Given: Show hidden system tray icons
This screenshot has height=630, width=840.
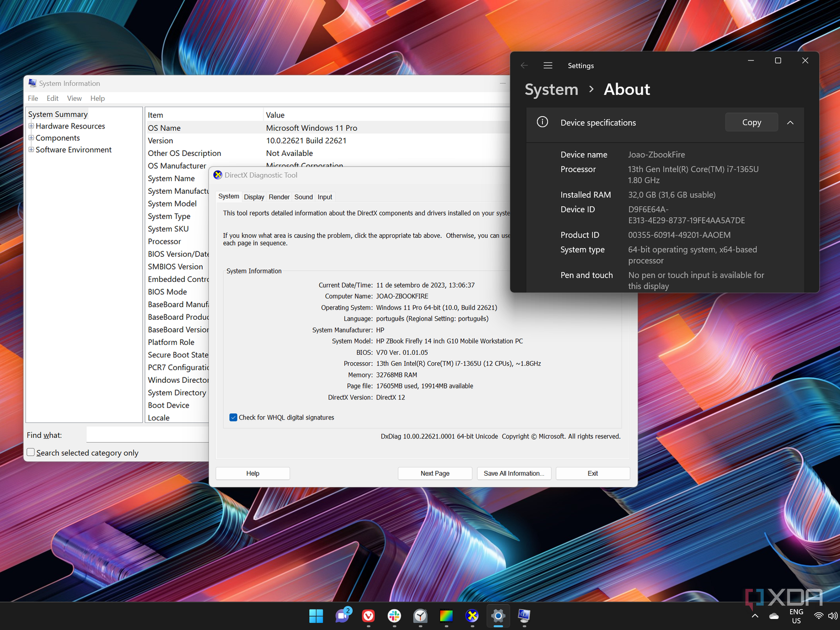Looking at the screenshot, I should (x=755, y=616).
